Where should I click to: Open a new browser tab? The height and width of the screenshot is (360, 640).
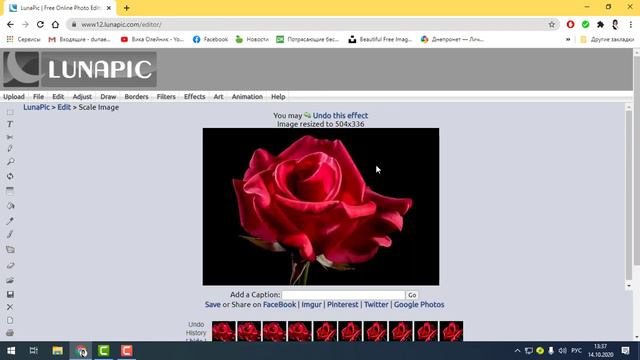coord(127,8)
